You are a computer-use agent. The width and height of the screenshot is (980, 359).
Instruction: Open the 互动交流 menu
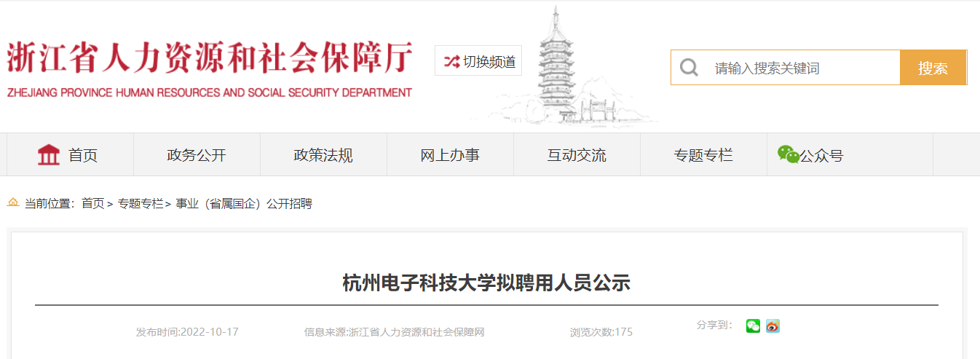tap(577, 155)
